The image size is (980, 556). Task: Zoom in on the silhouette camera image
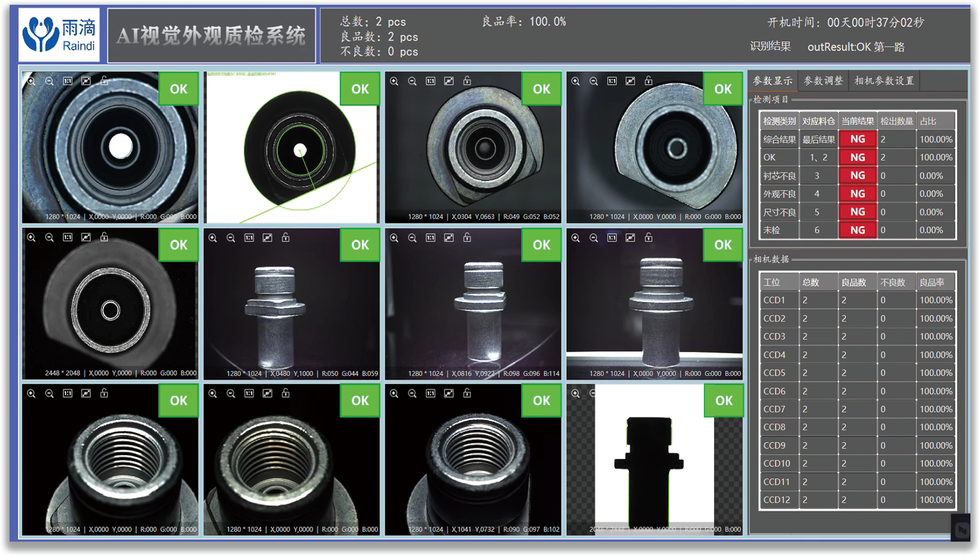coord(575,393)
